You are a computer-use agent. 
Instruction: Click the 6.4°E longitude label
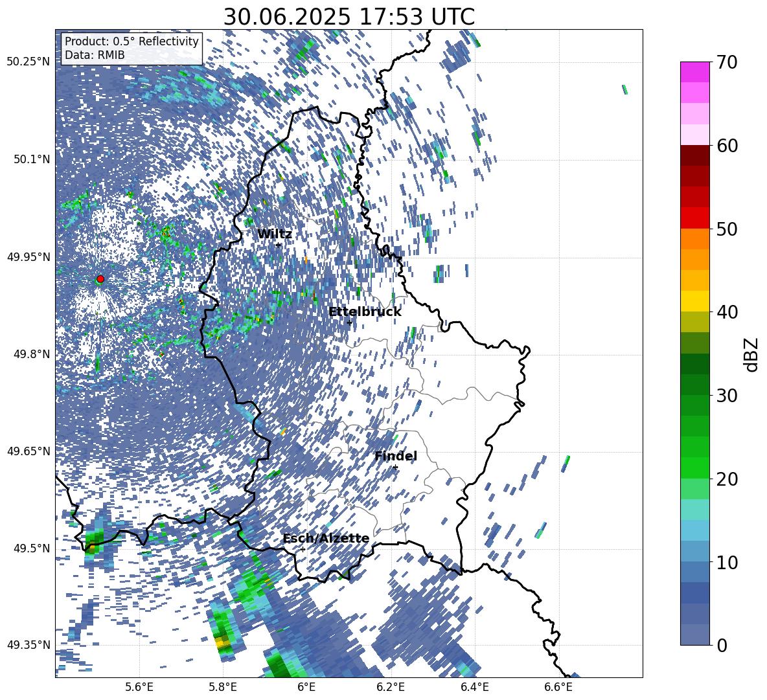pos(474,688)
